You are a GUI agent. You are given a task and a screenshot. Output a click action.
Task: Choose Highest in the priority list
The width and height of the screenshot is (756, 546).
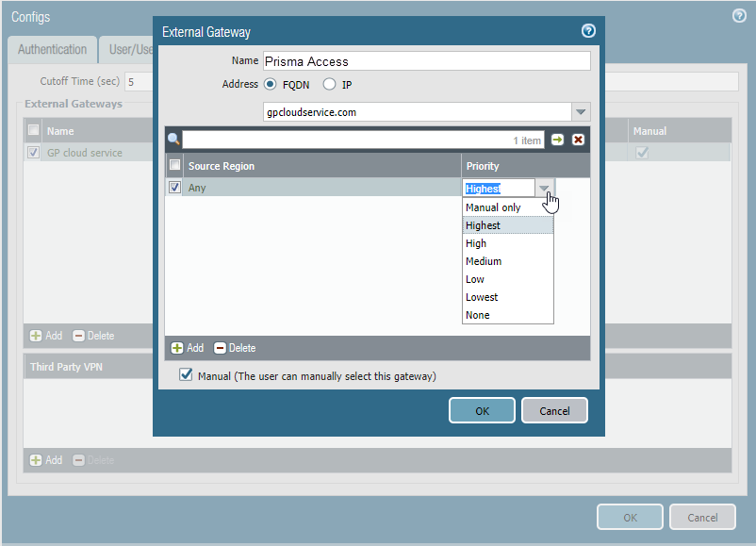pos(508,225)
